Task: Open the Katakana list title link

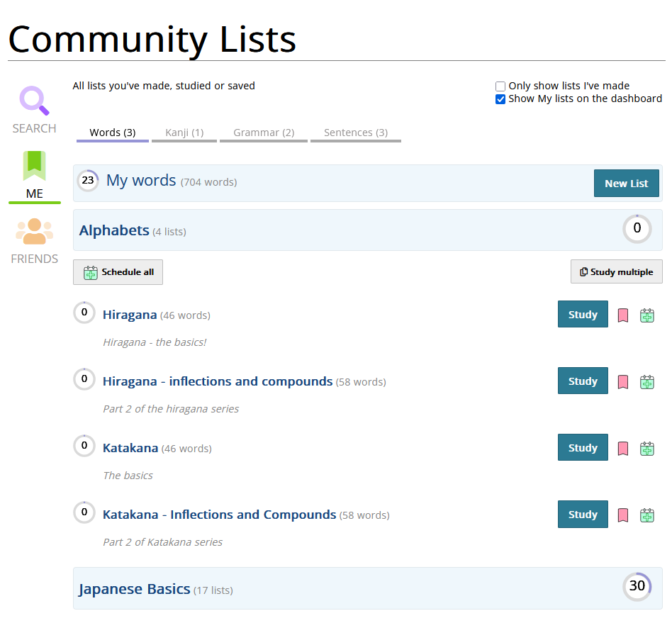Action: [130, 448]
